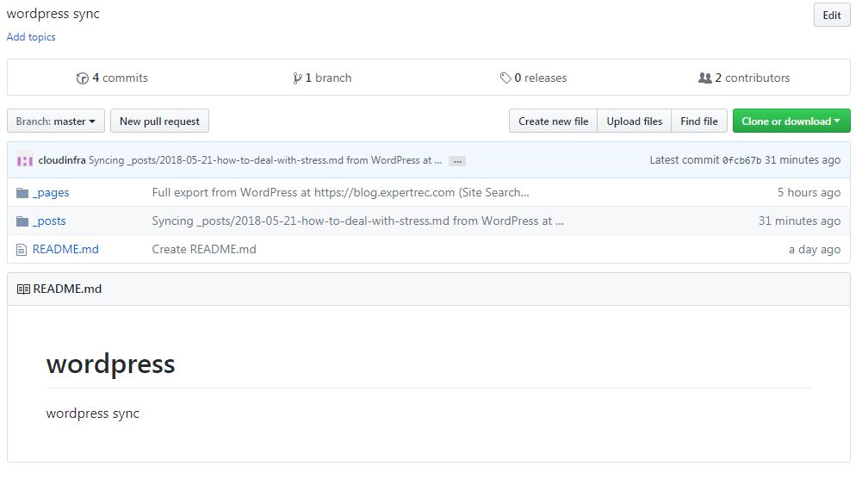Click the README.md file icon in list
This screenshot has height=479, width=868.
22,250
